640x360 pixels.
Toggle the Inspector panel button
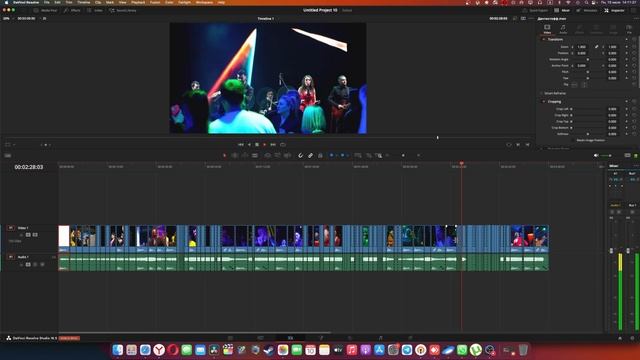614,10
